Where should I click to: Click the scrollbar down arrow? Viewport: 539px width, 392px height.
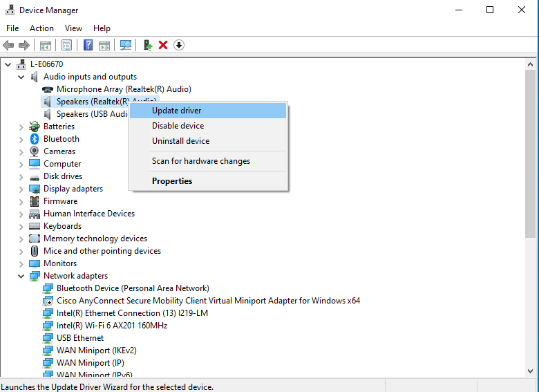pyautogui.click(x=530, y=371)
